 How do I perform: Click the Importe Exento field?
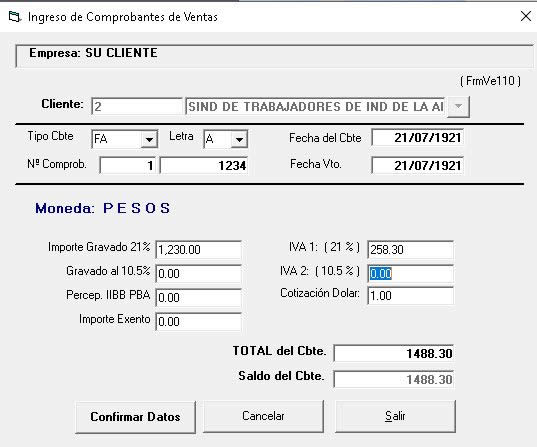click(x=198, y=322)
